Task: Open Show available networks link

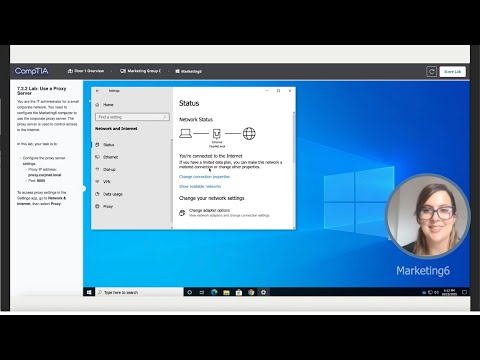Action: click(200, 186)
